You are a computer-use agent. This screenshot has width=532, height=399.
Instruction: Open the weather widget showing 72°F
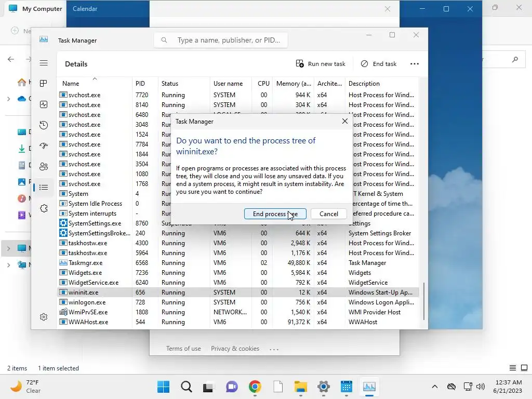pos(26,387)
